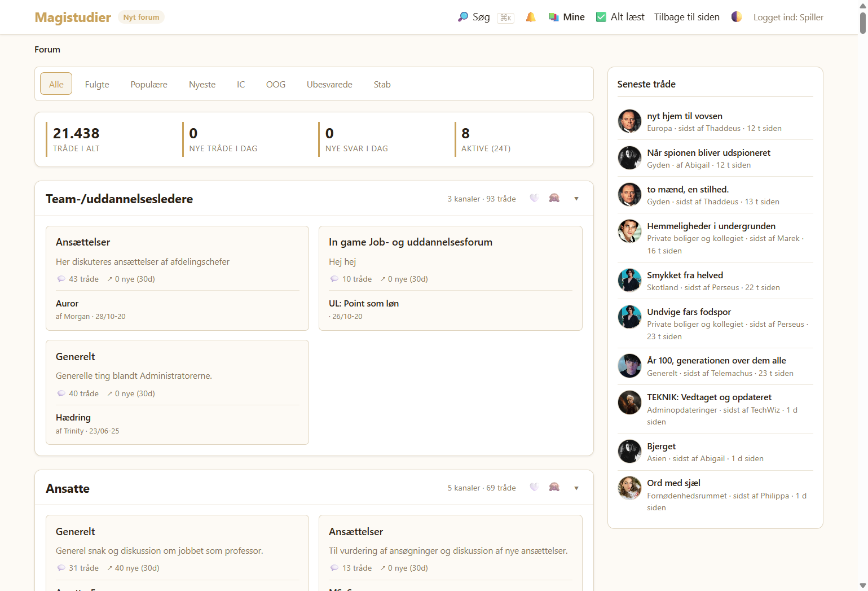Open notifications via the bell icon
This screenshot has width=868, height=591.
531,17
